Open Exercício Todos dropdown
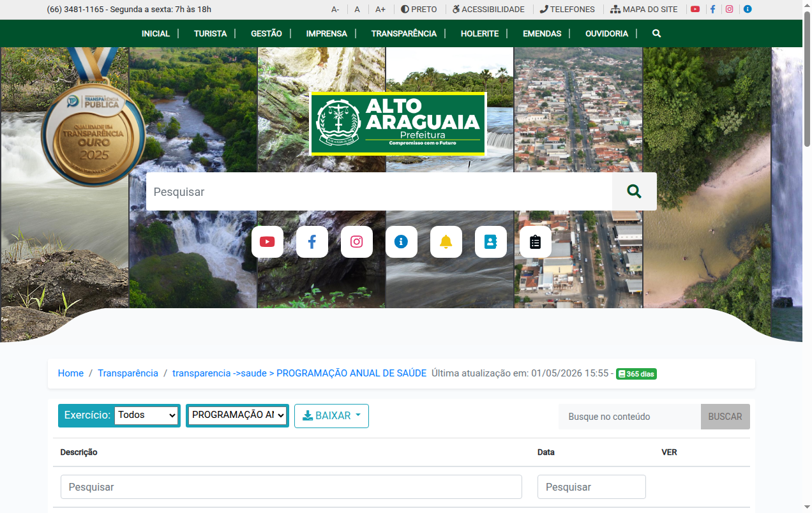812x513 pixels. 146,415
